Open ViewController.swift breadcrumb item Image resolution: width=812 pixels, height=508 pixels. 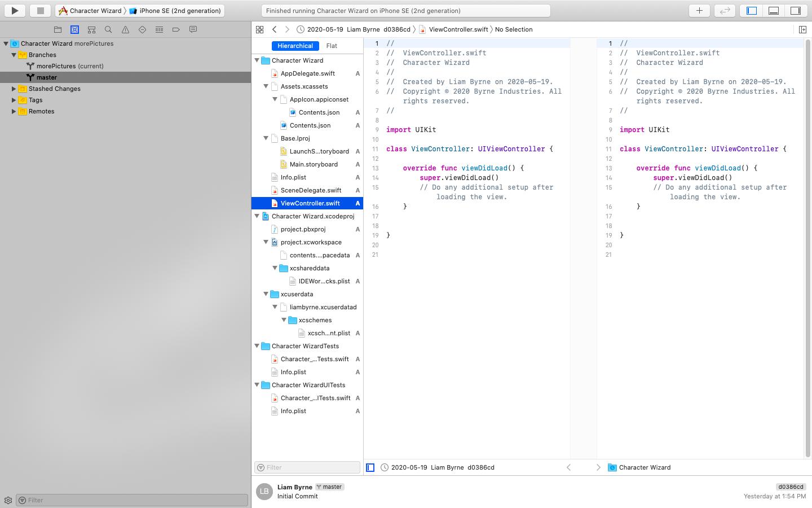click(x=454, y=29)
